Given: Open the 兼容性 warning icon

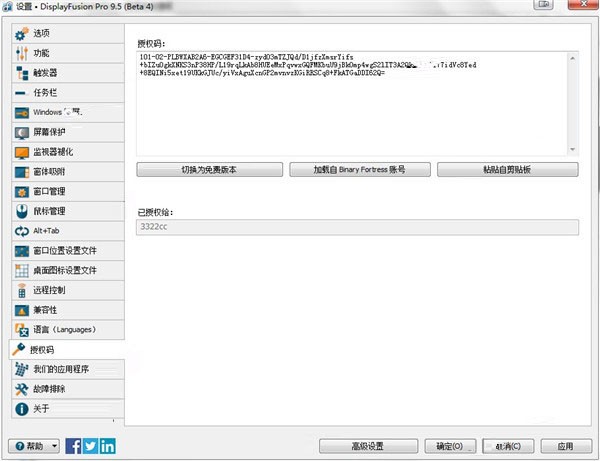Looking at the screenshot, I should (21, 310).
